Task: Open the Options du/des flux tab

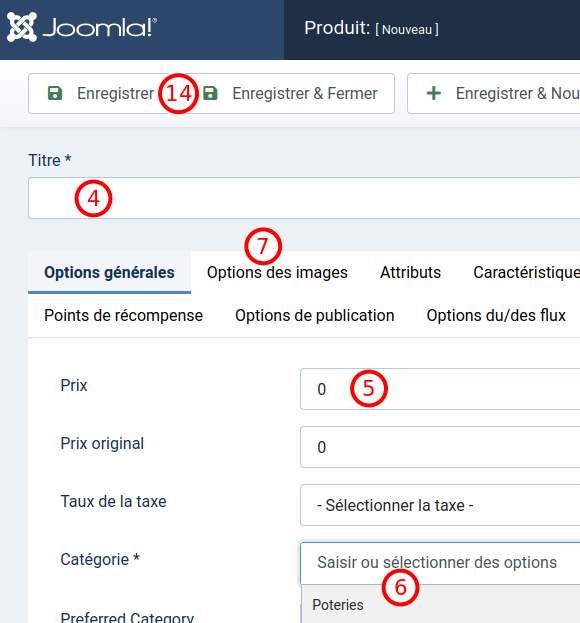Action: point(496,315)
